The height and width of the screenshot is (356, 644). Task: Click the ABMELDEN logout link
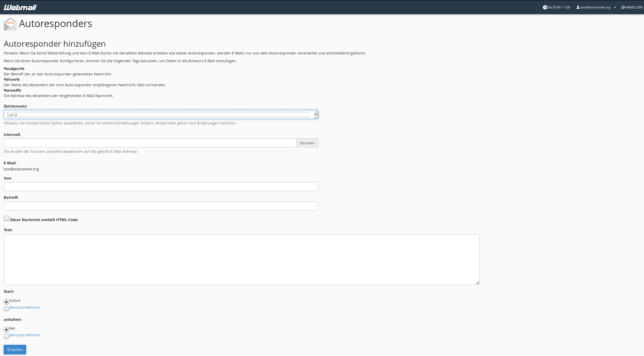click(632, 7)
